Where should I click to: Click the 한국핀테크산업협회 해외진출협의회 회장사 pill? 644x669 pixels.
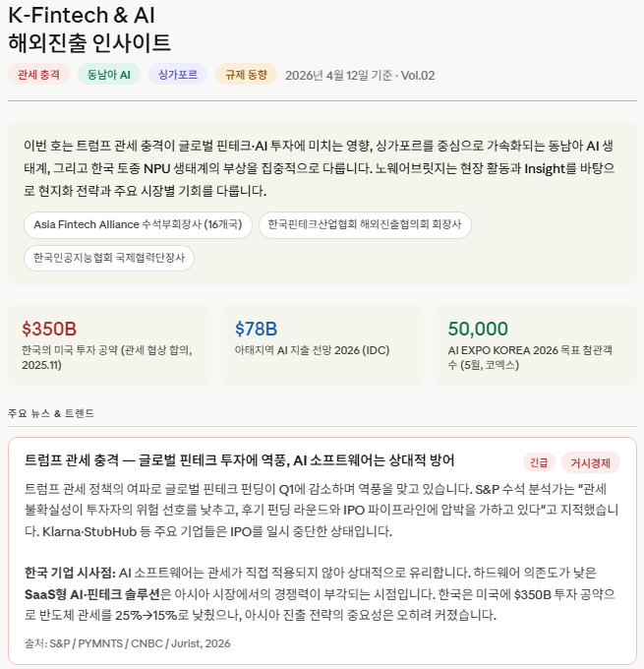click(365, 224)
